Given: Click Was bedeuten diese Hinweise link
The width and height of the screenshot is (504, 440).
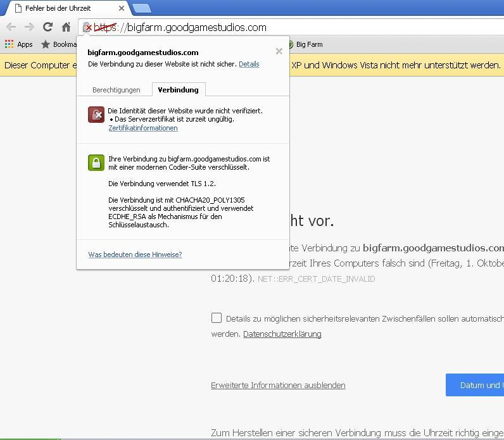Looking at the screenshot, I should coord(135,255).
